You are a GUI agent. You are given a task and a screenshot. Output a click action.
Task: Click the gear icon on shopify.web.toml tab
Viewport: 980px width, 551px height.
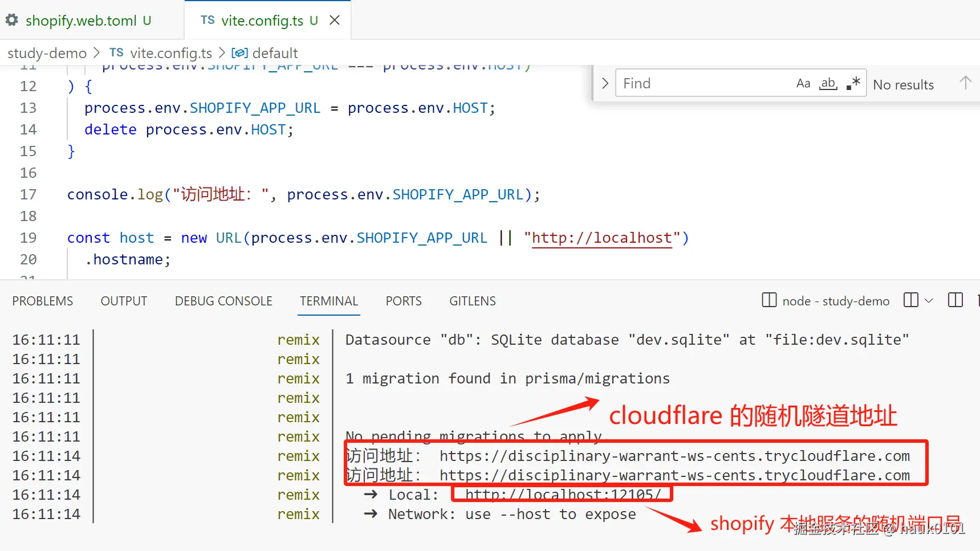(x=12, y=21)
